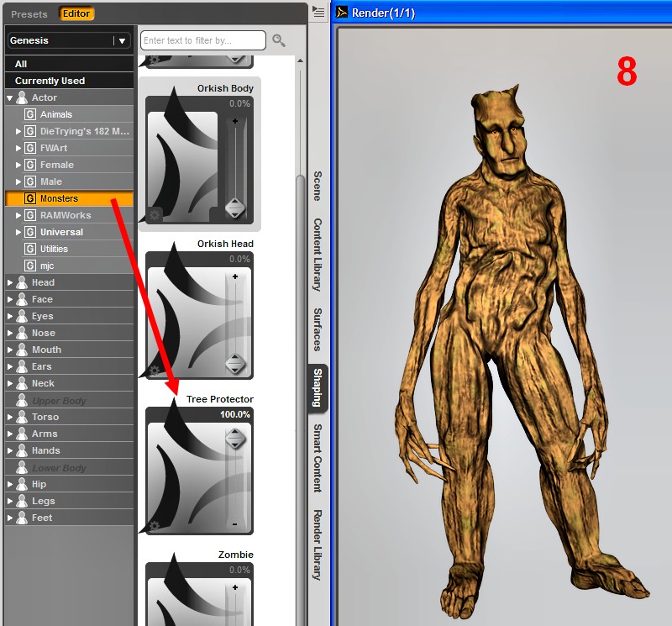The width and height of the screenshot is (672, 626).
Task: Click the Orkish Body slider handle
Action: click(x=235, y=208)
